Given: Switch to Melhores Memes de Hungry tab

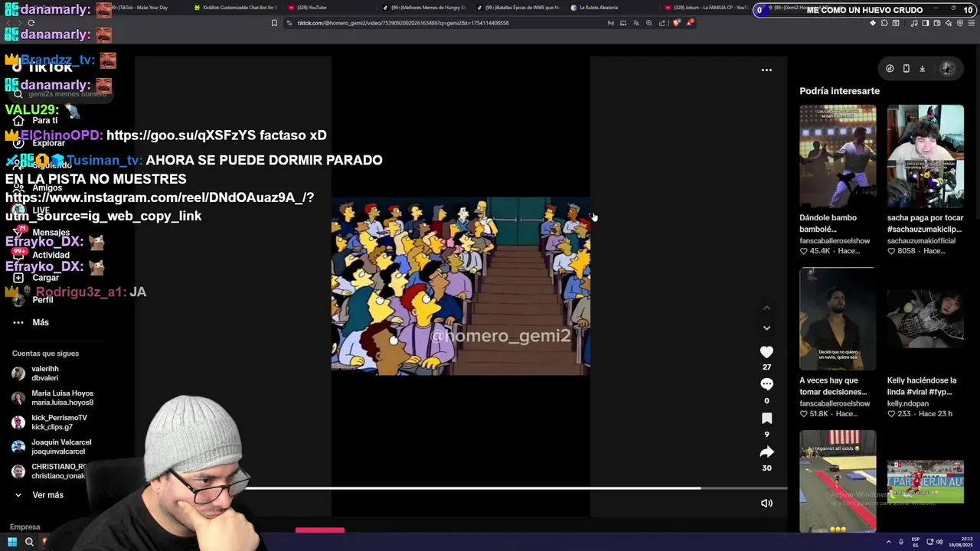Looking at the screenshot, I should [423, 8].
